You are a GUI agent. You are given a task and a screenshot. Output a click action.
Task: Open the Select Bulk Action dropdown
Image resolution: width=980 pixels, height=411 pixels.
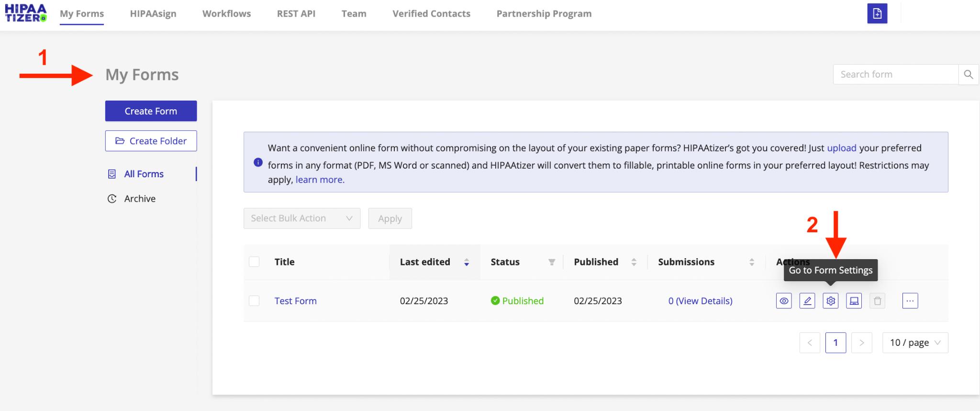[301, 218]
